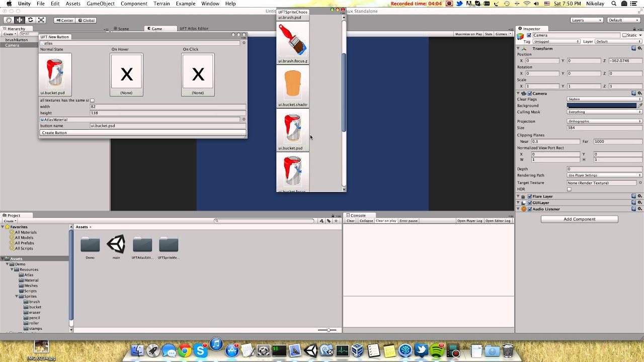Toggle Console Collapse
The width and height of the screenshot is (644, 362).
366,221
